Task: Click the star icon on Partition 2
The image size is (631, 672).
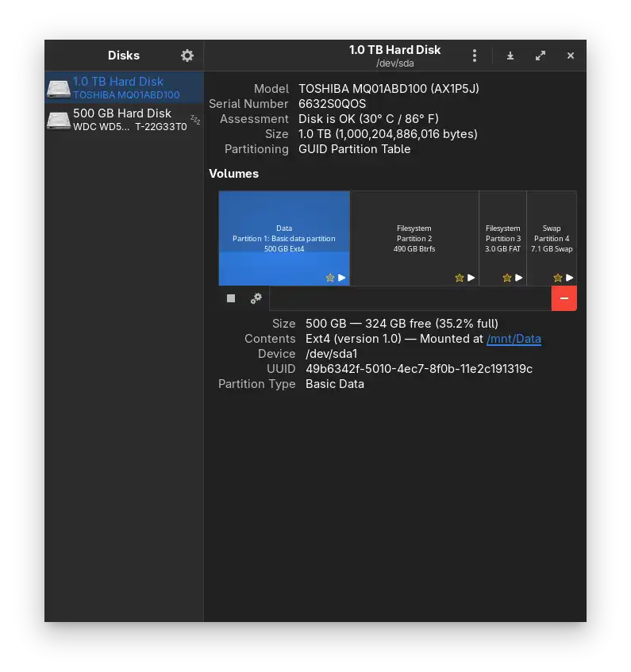Action: pyautogui.click(x=459, y=278)
